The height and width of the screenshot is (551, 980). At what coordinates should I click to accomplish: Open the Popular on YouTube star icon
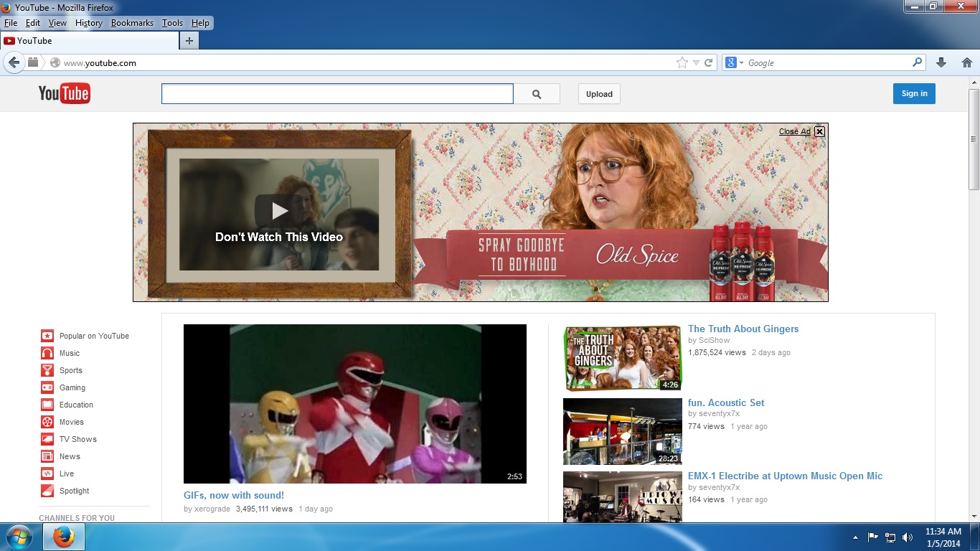(x=47, y=336)
